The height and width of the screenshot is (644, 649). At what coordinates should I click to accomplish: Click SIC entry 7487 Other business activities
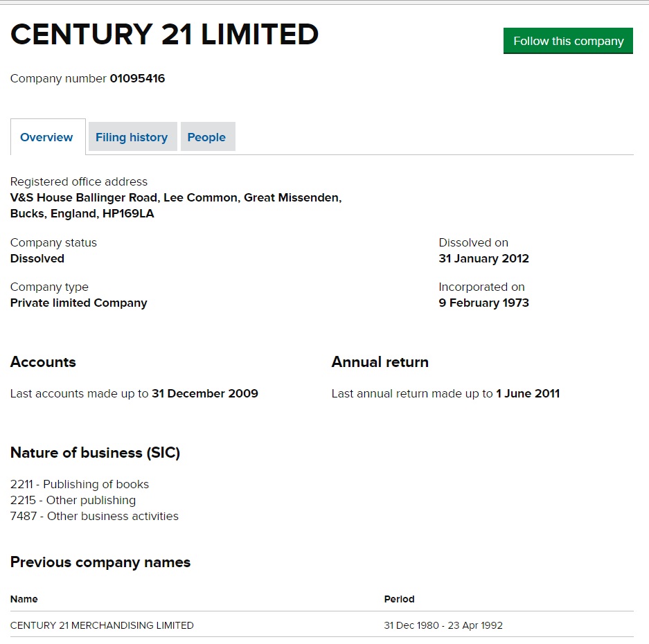pos(94,516)
